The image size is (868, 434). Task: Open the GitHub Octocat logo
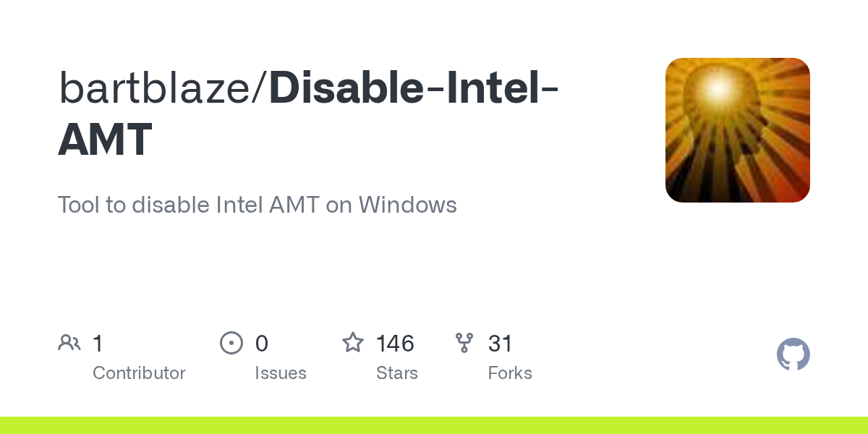click(x=793, y=354)
